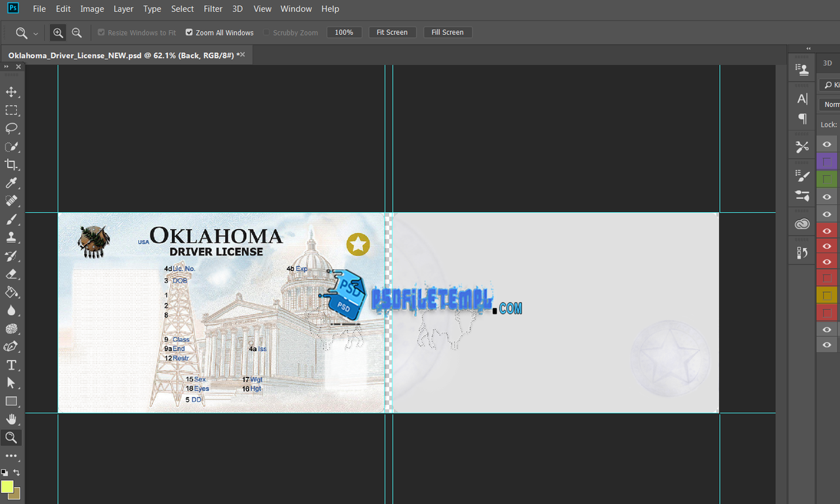Open the Tool Presets crossed-tools panel icon
This screenshot has height=504, width=840.
click(x=802, y=147)
